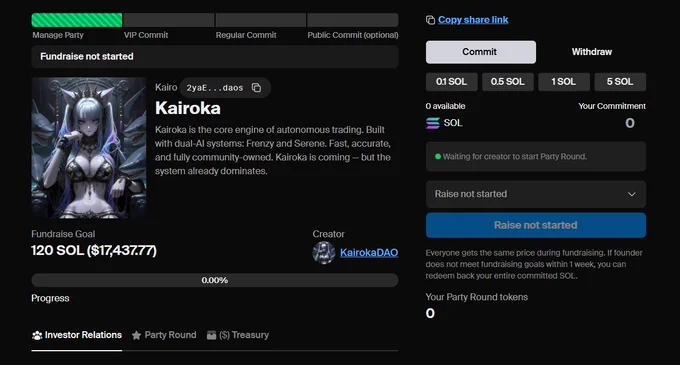680x365 pixels.
Task: Click the Manage Party progress segment
Action: (x=77, y=20)
